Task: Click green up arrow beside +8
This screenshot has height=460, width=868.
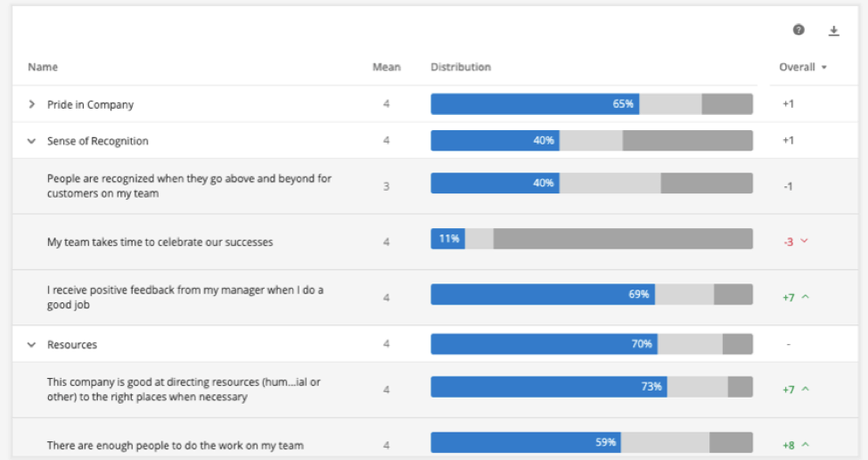Action: click(806, 444)
